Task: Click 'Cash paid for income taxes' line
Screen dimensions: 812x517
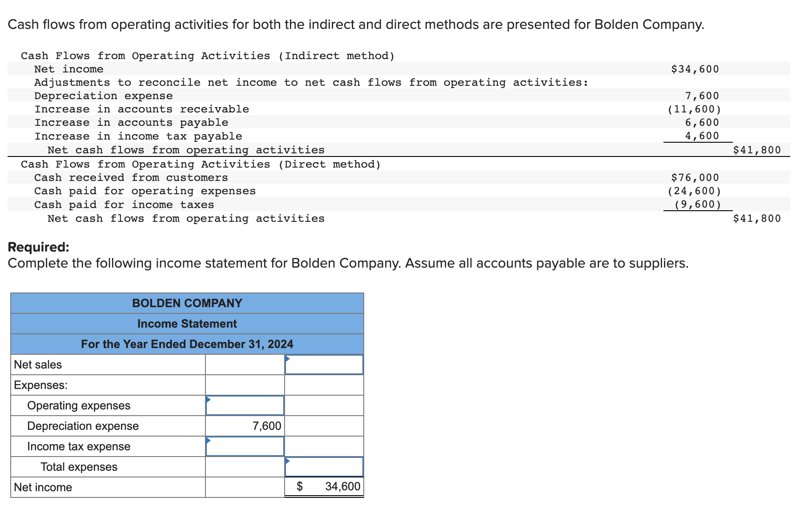Action: pos(124,204)
